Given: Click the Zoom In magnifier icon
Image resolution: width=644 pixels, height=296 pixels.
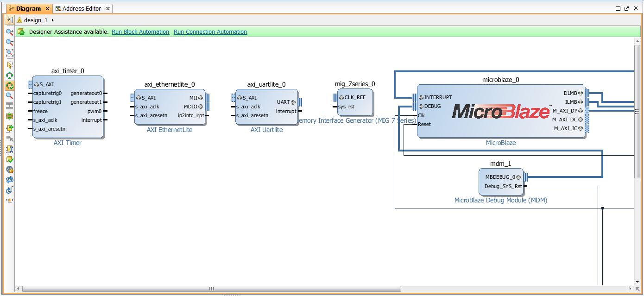Looking at the screenshot, I should tap(9, 32).
